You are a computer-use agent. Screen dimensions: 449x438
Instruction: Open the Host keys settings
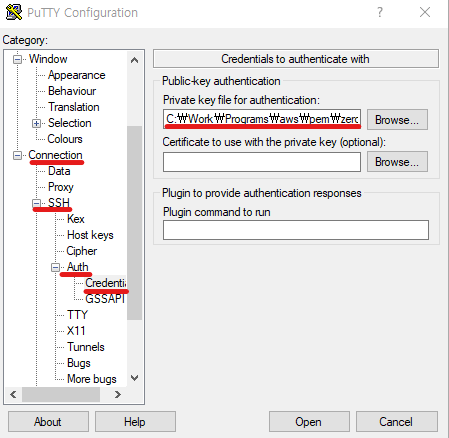point(90,235)
